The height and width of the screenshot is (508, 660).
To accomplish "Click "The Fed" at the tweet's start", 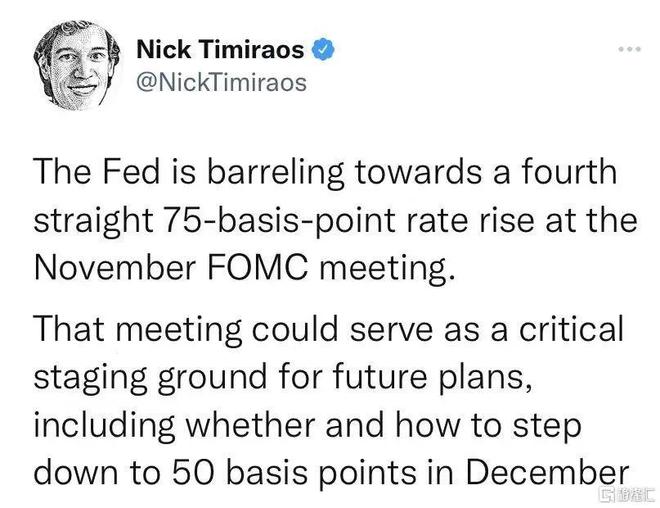I will 97,171.
